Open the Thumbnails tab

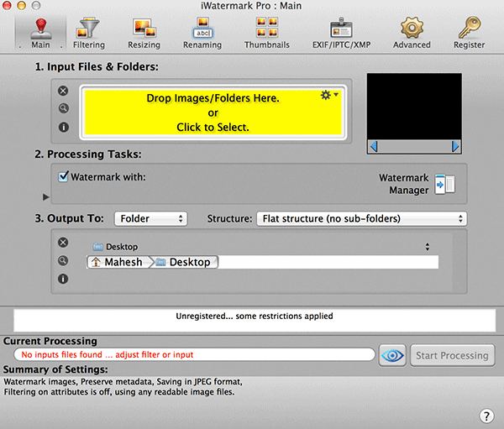(x=267, y=33)
